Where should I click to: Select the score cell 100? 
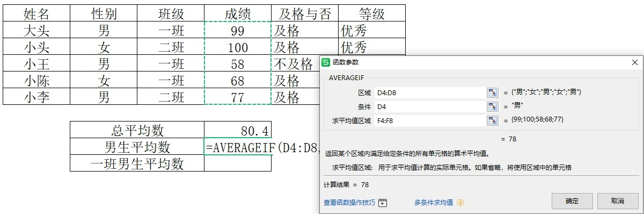(x=238, y=47)
